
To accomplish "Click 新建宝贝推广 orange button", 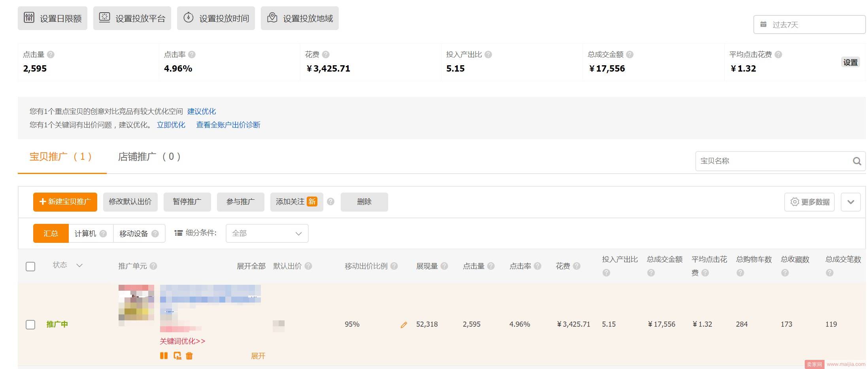I will [x=65, y=202].
